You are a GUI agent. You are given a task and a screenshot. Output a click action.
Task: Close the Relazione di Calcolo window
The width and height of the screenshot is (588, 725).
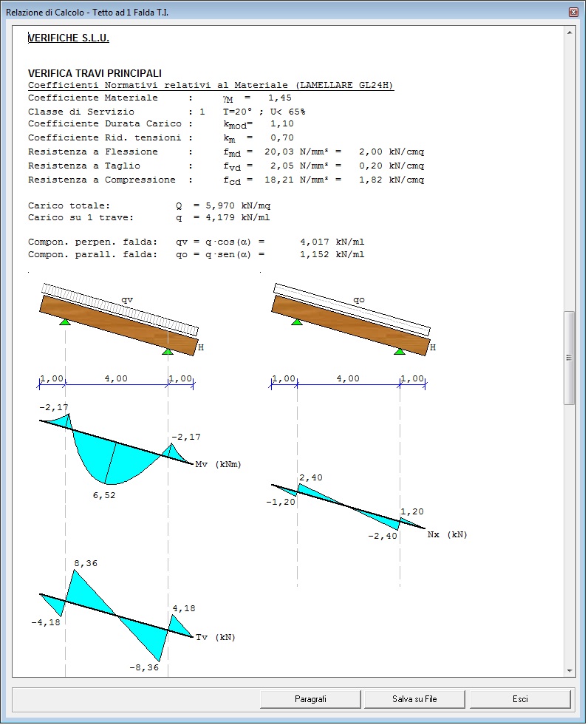point(573,13)
